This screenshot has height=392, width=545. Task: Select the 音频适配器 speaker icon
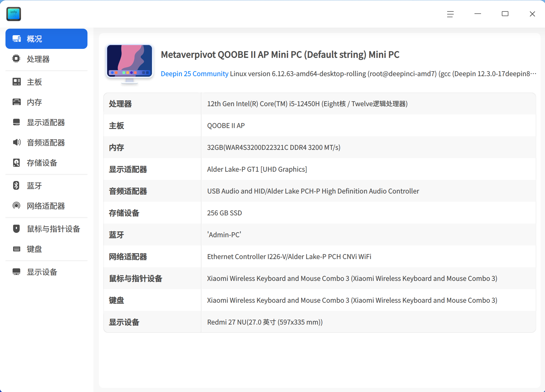click(16, 142)
